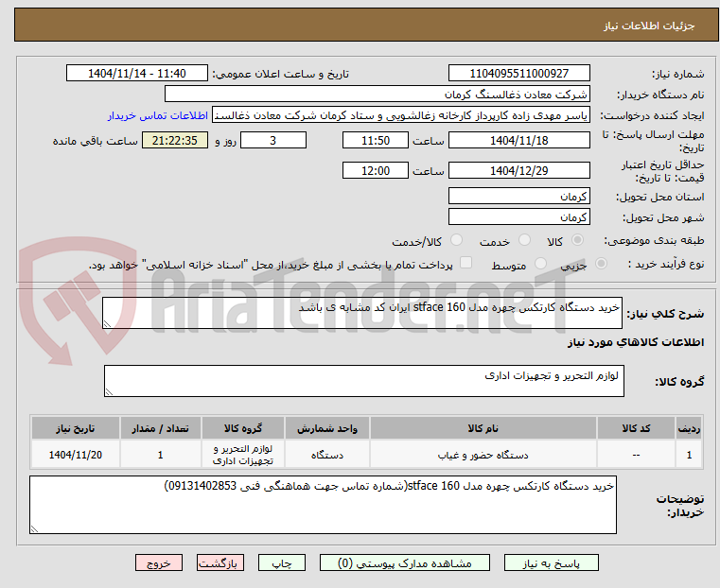Click the جزئیات اطلاعات نیاز header title
Viewport: 720px width, 588px height.
click(649, 26)
